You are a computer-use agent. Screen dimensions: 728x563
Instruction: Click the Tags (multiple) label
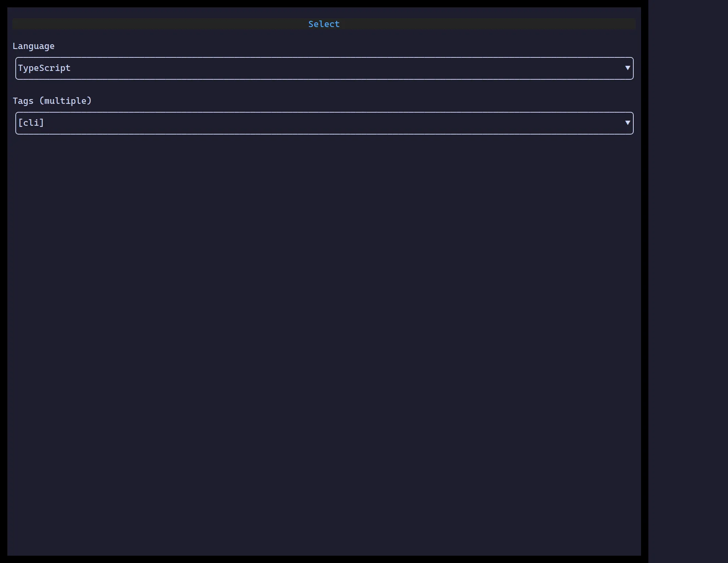52,101
